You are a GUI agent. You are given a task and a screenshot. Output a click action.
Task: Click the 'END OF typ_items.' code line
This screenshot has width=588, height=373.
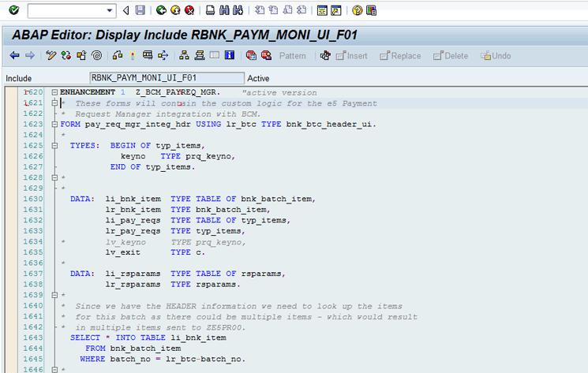click(x=152, y=167)
